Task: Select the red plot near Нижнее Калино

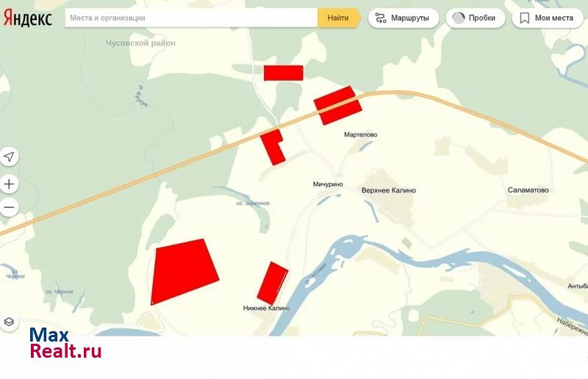Action: [272, 283]
